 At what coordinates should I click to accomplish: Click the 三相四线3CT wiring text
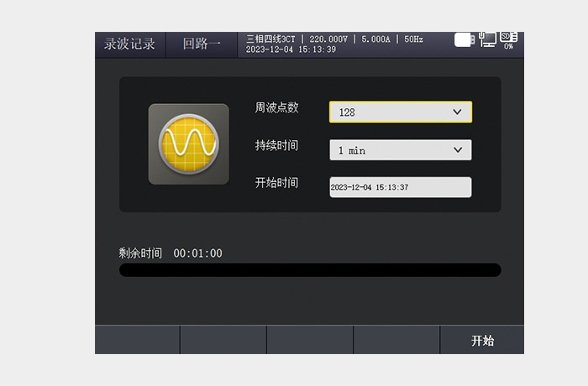pyautogui.click(x=270, y=39)
